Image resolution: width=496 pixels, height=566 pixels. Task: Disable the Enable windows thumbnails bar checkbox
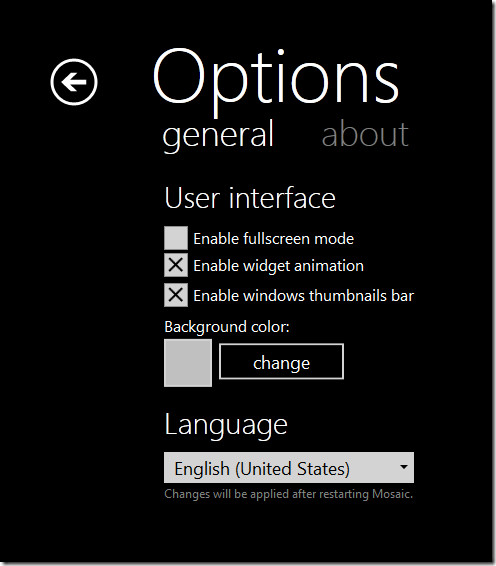click(176, 295)
